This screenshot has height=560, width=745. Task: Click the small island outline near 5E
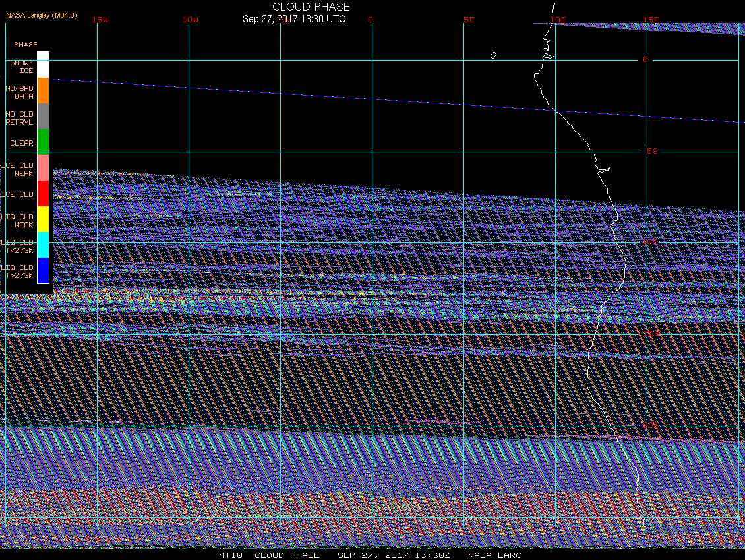click(493, 55)
